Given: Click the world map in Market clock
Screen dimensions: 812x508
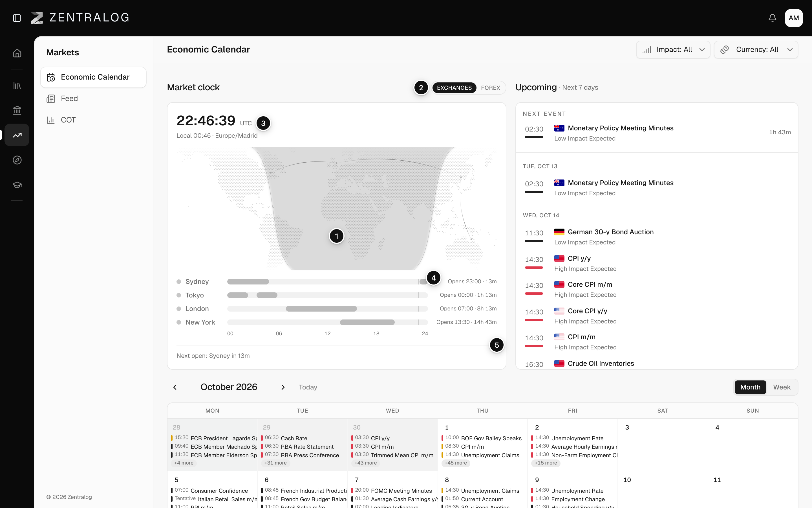Looking at the screenshot, I should coord(336,208).
